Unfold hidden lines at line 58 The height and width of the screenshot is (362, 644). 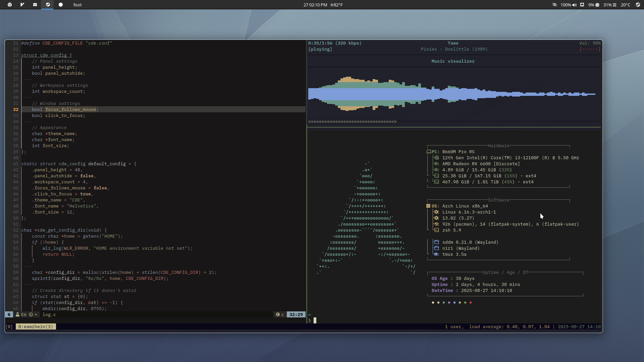tap(28, 266)
